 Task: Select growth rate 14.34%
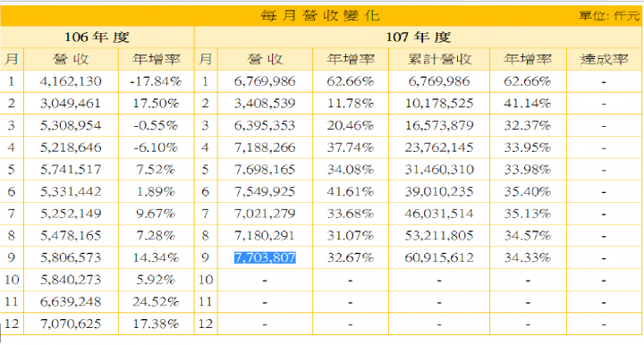click(156, 257)
